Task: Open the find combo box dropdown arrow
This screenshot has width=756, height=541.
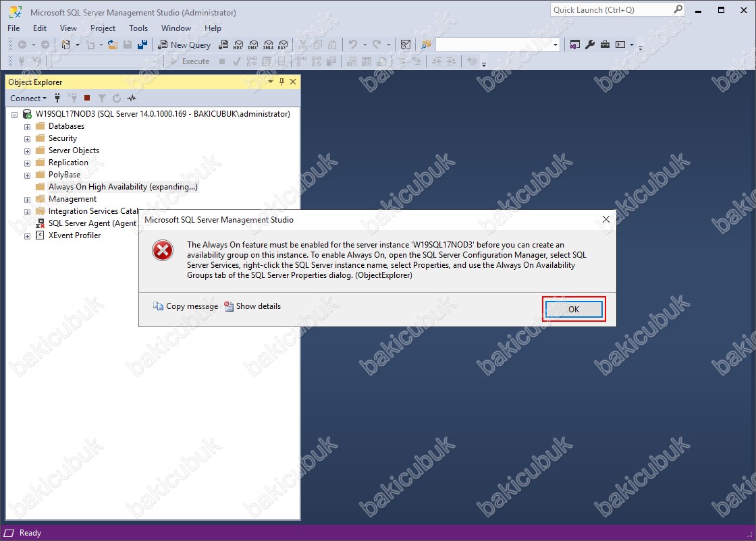Action: pyautogui.click(x=556, y=45)
